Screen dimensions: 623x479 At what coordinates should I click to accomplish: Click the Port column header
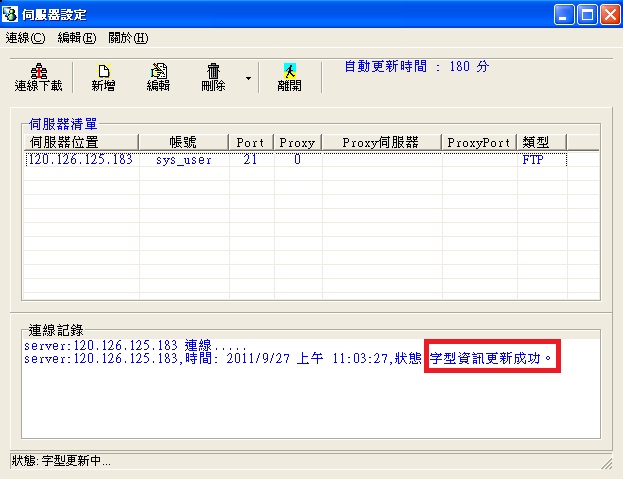(x=251, y=142)
